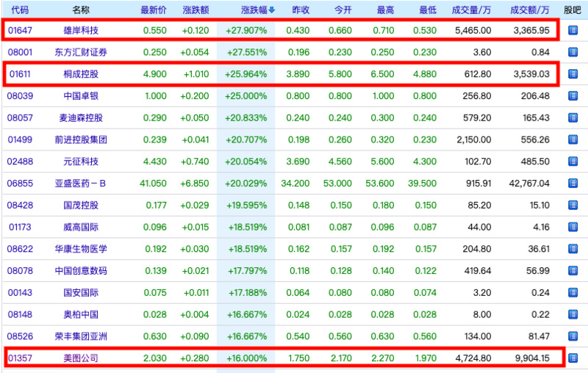The image size is (588, 373).
Task: Open 威高国际 stock name link
Action: [x=81, y=227]
